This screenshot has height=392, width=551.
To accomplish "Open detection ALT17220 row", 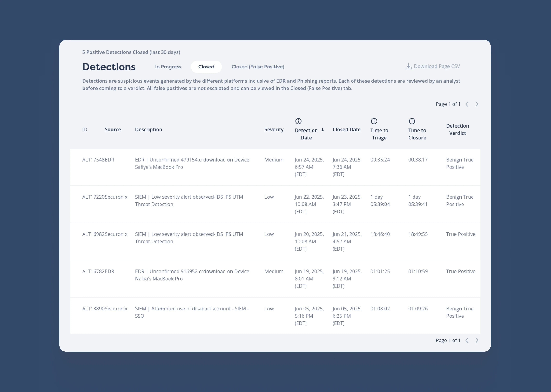I will click(189, 201).
